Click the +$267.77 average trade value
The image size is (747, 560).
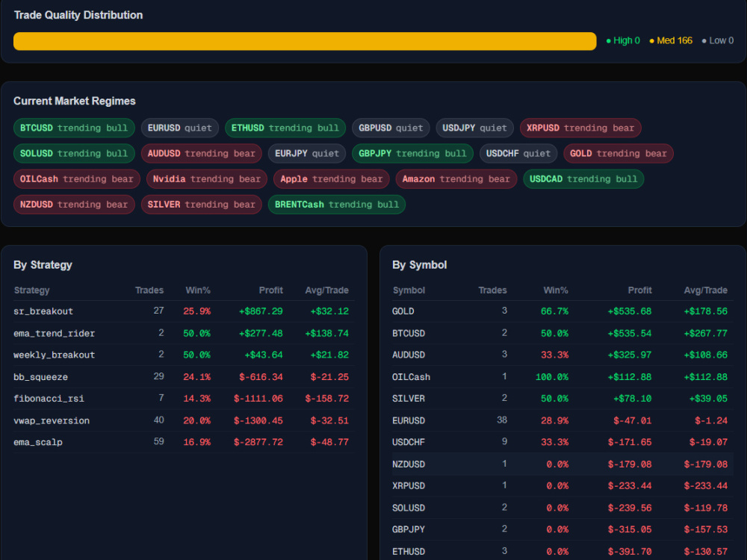[x=706, y=333]
